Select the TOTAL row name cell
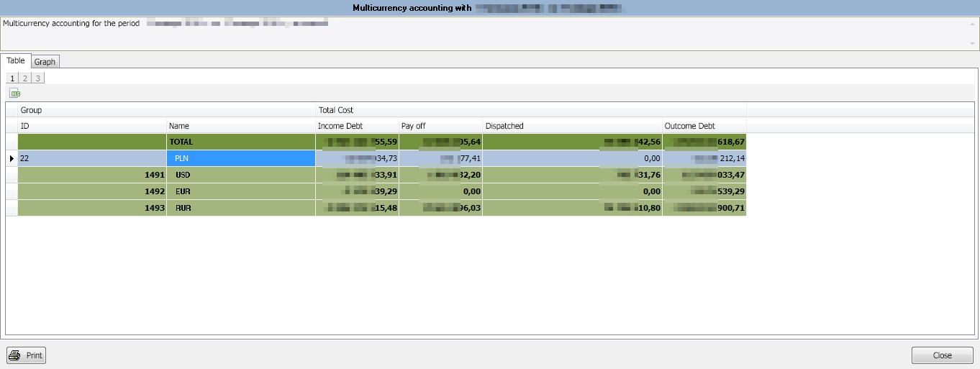The height and width of the screenshot is (369, 980). tap(241, 142)
